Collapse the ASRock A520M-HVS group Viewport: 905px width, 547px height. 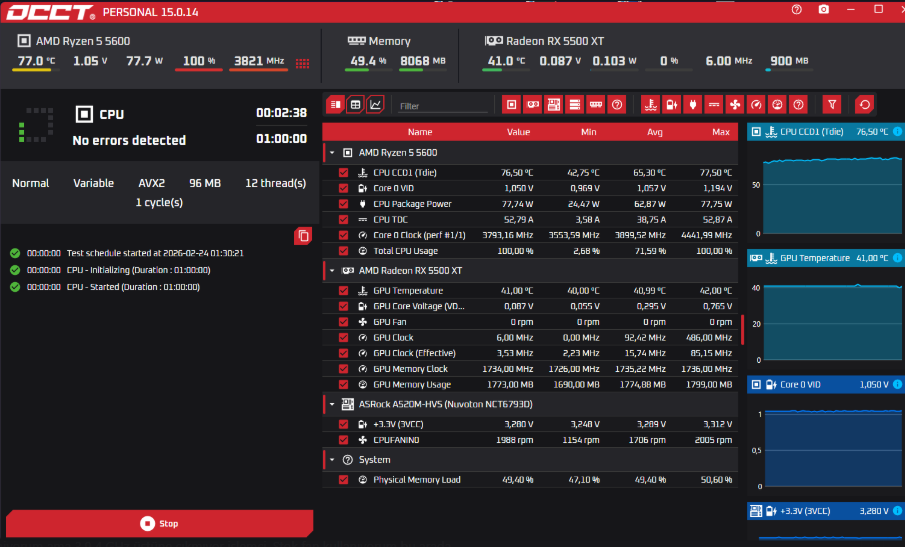332,404
